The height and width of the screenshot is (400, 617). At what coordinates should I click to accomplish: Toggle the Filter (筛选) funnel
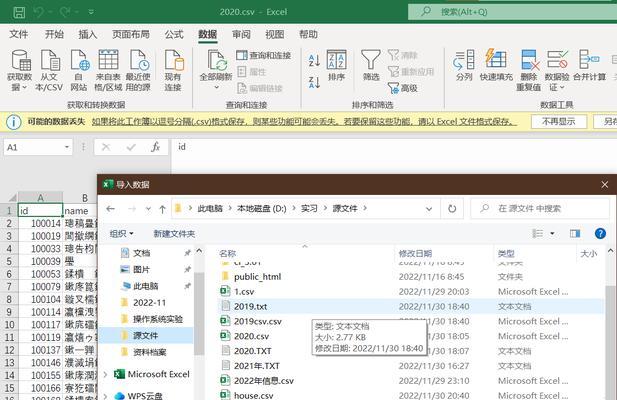coord(371,66)
